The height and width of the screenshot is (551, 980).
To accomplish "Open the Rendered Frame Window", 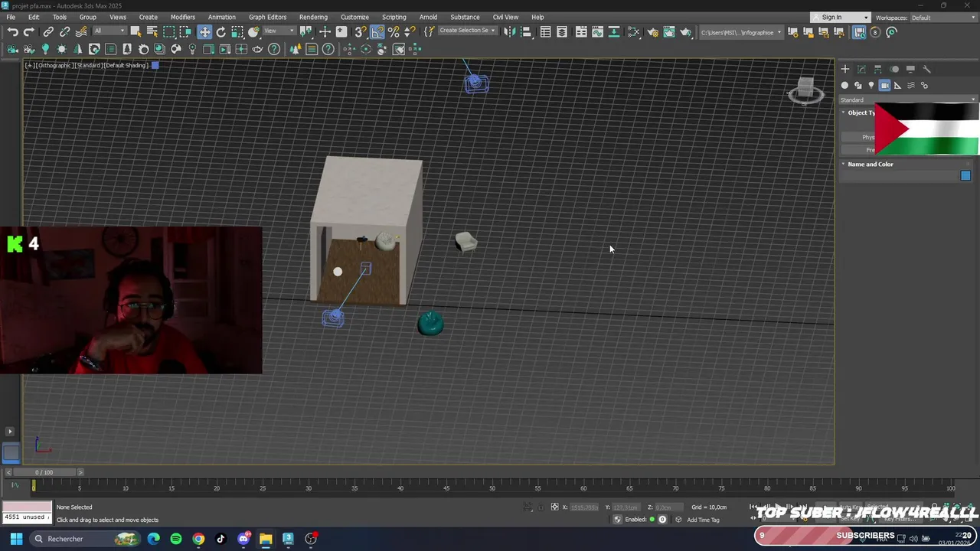I will click(669, 32).
